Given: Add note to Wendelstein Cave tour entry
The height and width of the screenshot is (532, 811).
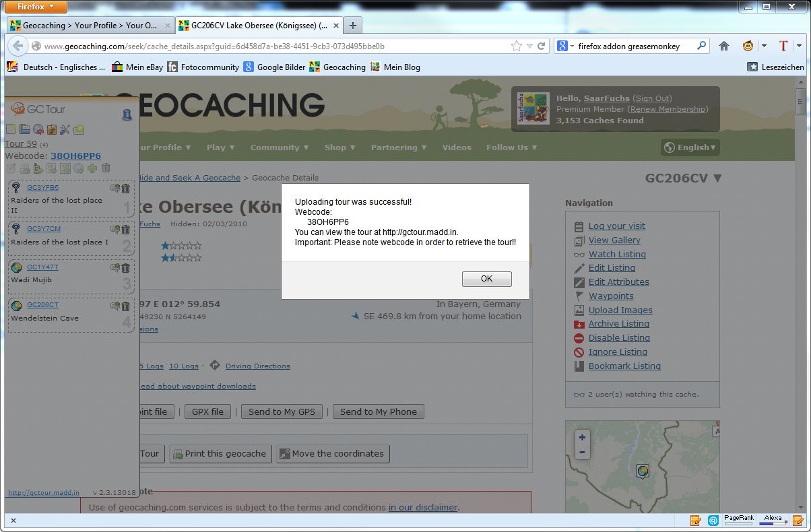Looking at the screenshot, I should [115, 306].
